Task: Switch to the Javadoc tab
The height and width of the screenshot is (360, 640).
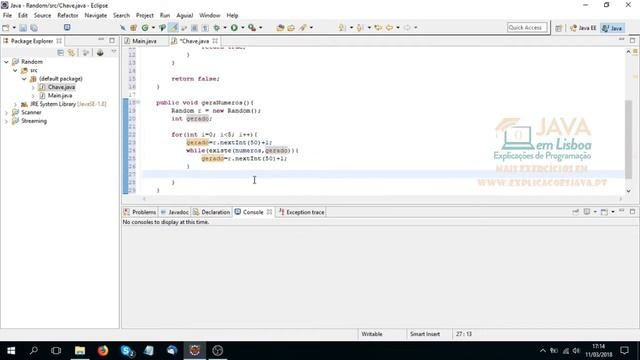Action: [175, 212]
